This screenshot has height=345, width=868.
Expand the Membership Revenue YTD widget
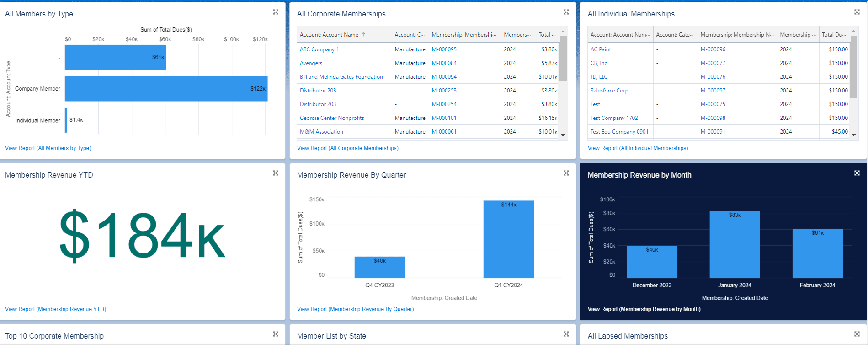[x=276, y=173]
